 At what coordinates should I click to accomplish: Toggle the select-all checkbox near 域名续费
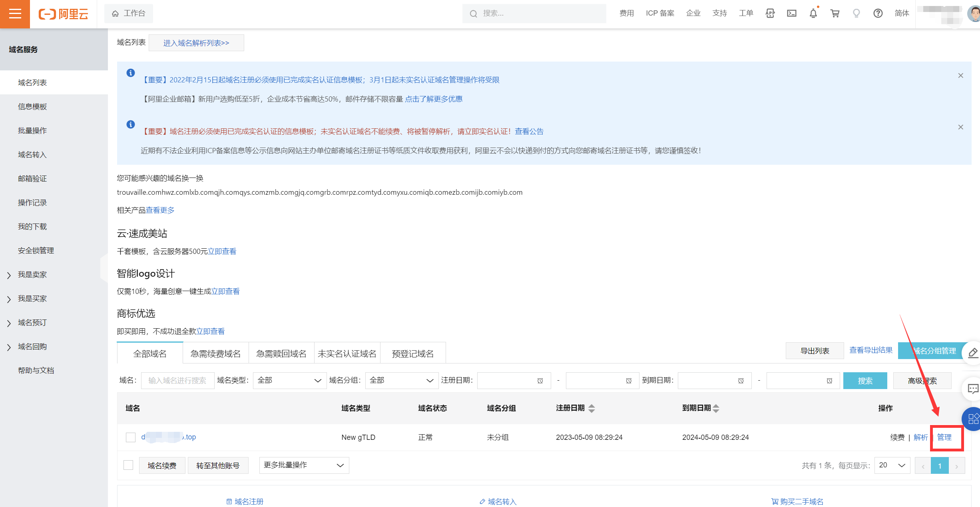coord(128,465)
